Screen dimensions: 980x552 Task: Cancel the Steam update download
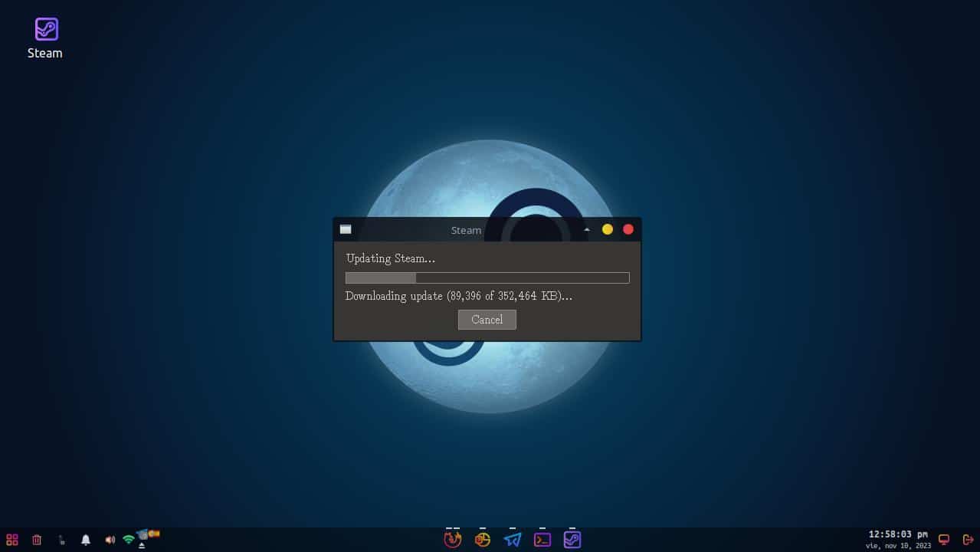pos(487,320)
